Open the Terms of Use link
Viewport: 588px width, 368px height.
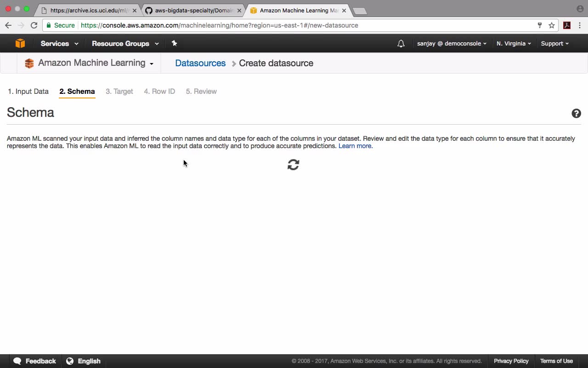(x=556, y=361)
